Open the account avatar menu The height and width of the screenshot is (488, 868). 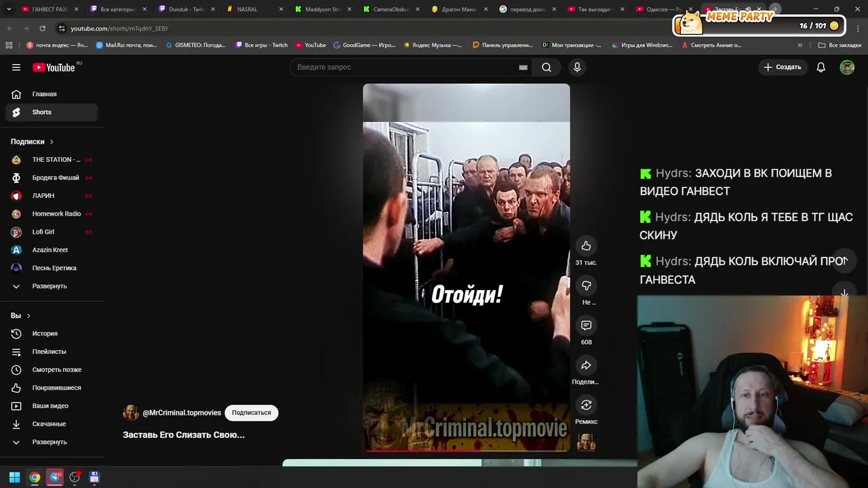point(847,67)
